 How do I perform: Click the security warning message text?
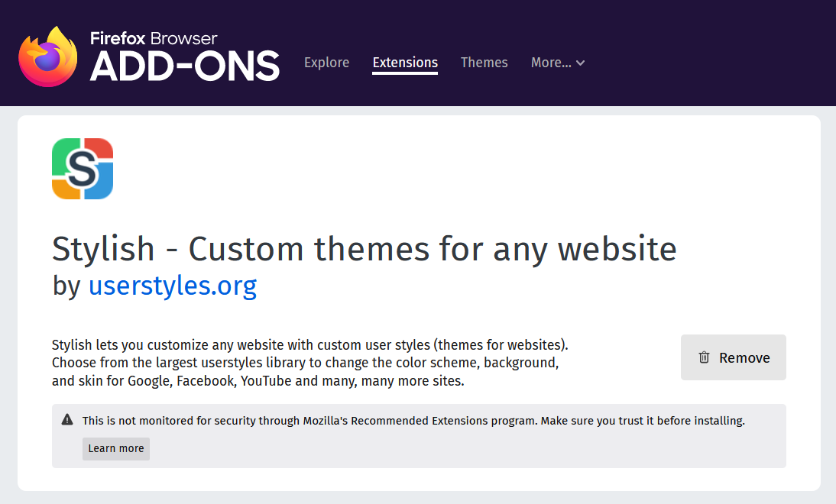[413, 420]
